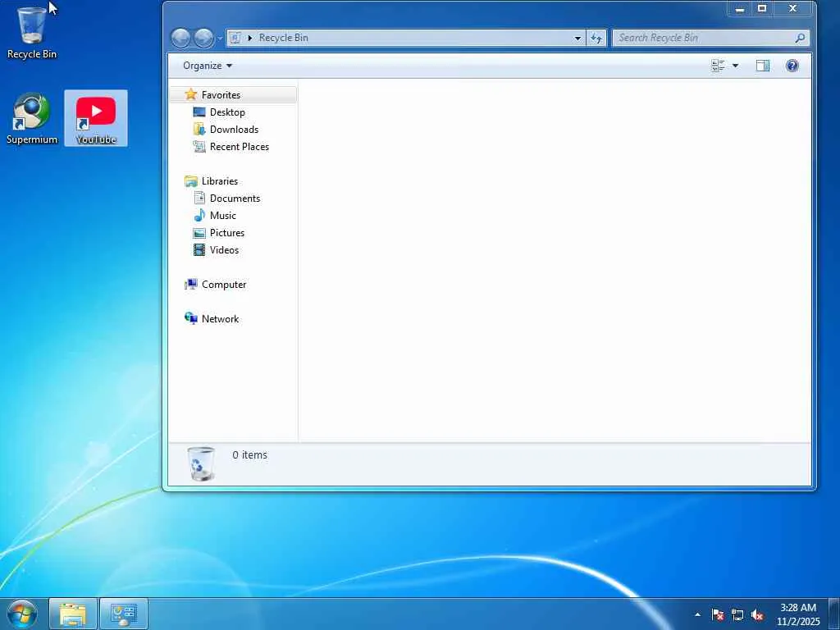Open the Documents library
Viewport: 840px width, 630px height.
tap(235, 199)
